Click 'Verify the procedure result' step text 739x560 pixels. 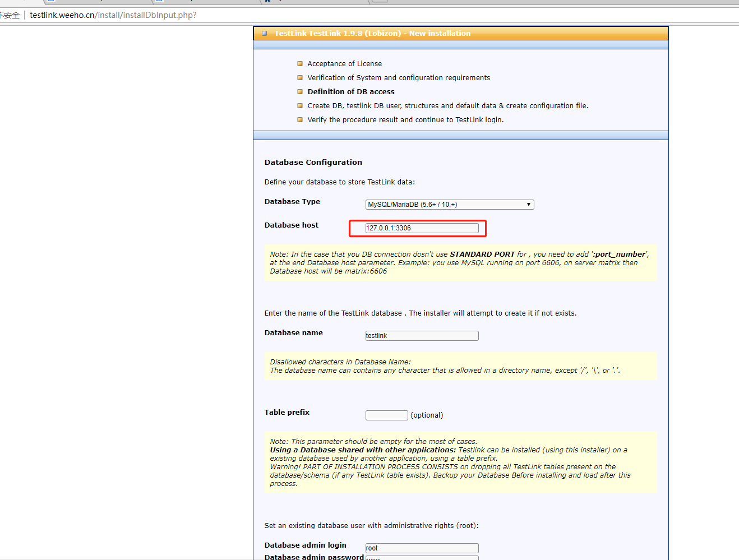pyautogui.click(x=405, y=120)
